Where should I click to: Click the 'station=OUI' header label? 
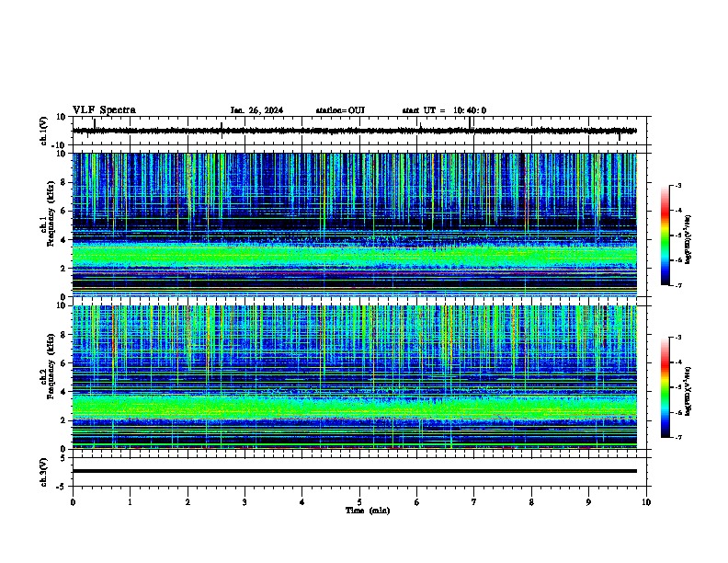coord(340,110)
